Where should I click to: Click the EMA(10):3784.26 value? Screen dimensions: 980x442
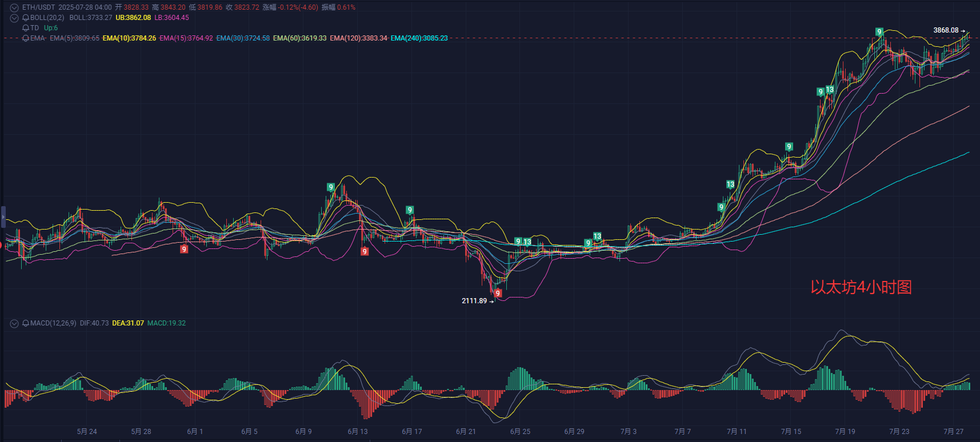pyautogui.click(x=129, y=38)
